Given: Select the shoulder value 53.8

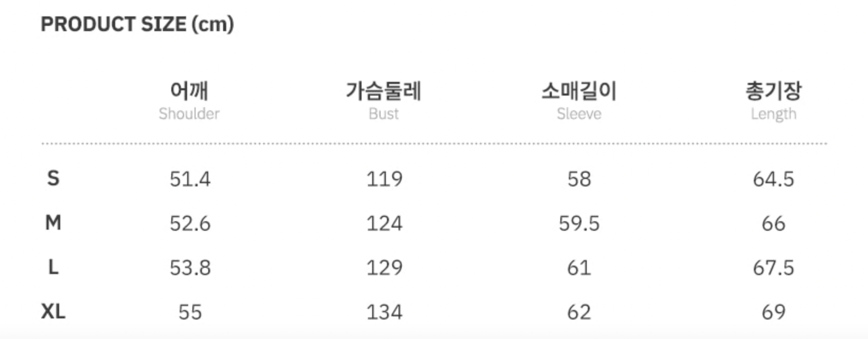Looking at the screenshot, I should [x=190, y=268].
